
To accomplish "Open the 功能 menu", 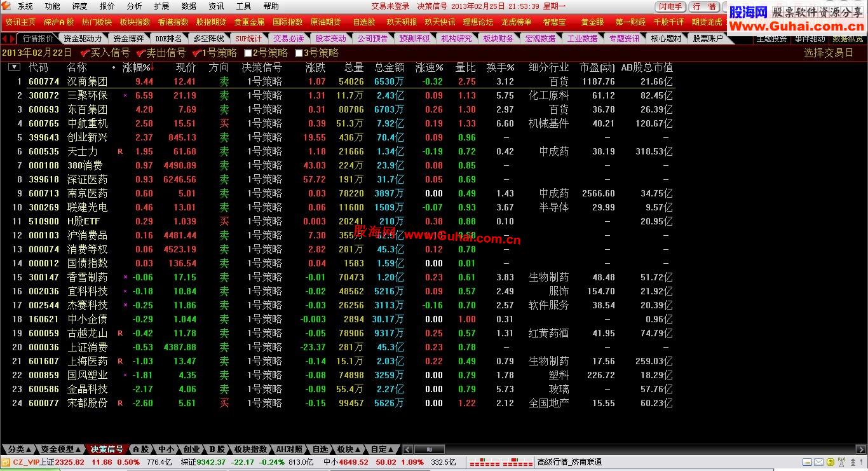I will click(53, 6).
